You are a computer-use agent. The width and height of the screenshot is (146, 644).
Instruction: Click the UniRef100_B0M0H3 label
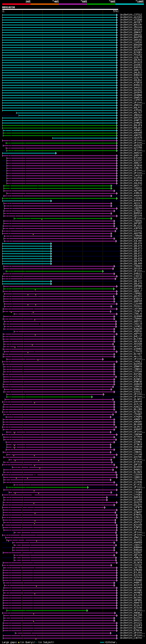click(x=131, y=201)
